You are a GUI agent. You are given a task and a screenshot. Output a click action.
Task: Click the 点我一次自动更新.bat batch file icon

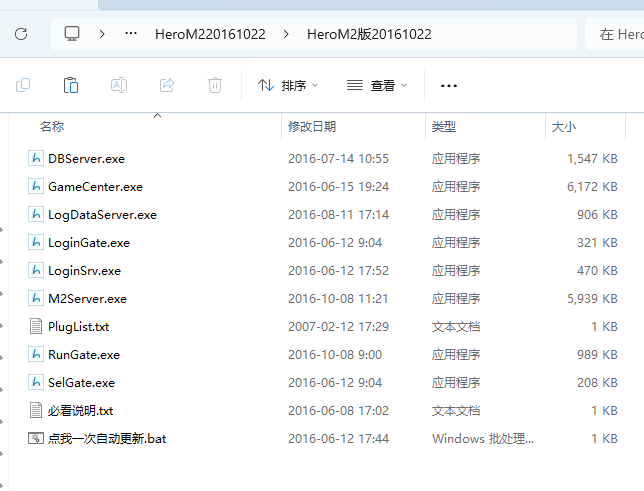(36, 438)
